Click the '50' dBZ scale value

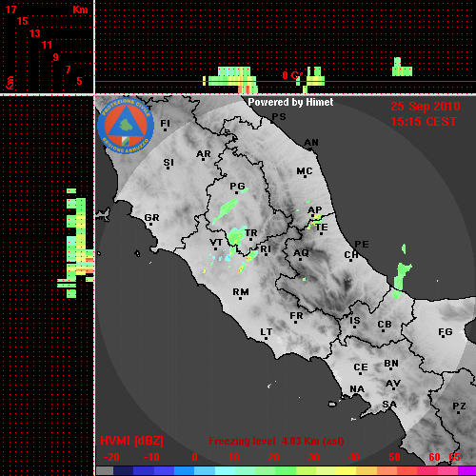pos(394,457)
